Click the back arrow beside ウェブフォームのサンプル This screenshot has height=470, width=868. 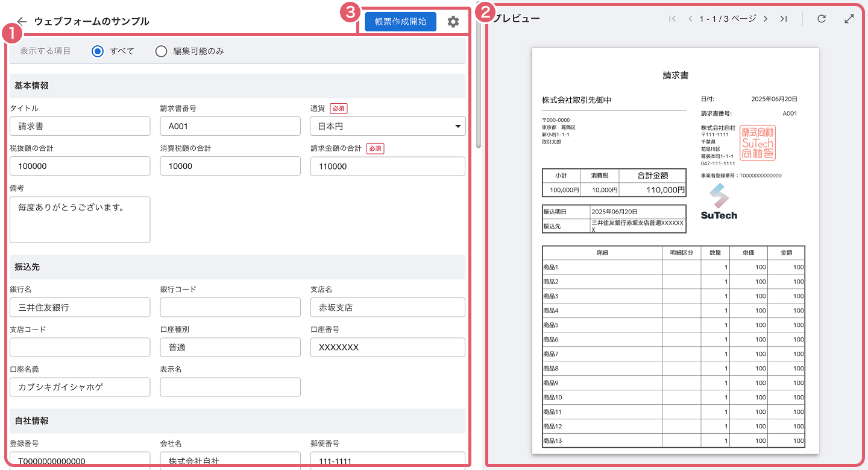(22, 21)
